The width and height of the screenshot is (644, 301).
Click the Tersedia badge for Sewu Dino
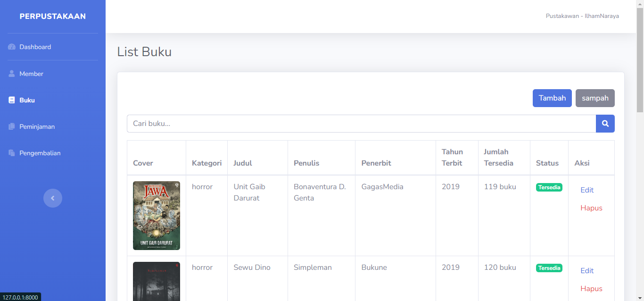point(549,268)
